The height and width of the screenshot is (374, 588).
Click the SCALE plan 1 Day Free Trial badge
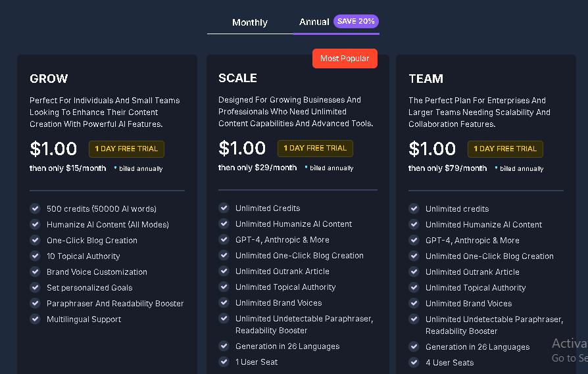tap(315, 148)
